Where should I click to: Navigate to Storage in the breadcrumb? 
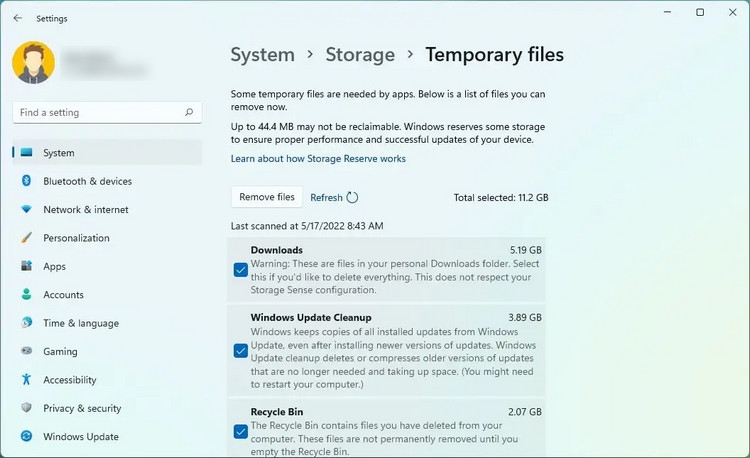[360, 55]
